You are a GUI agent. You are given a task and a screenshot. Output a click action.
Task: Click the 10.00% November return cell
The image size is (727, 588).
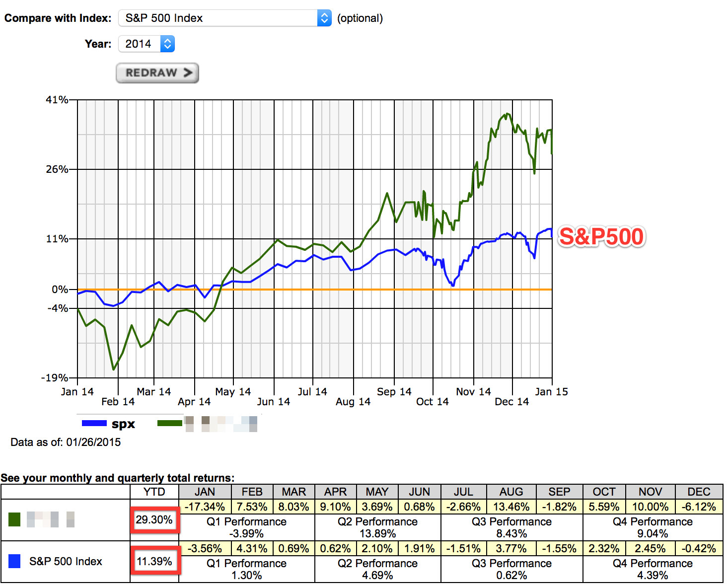[x=651, y=507]
